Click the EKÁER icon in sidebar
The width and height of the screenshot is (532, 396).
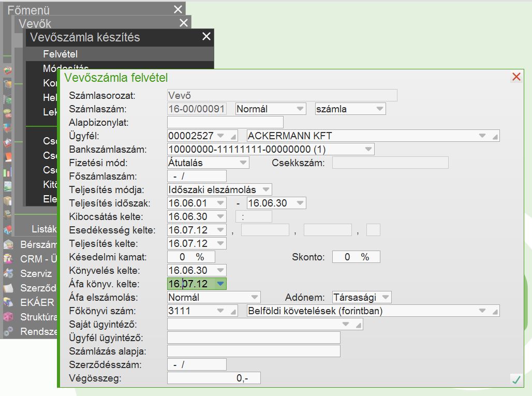8,302
